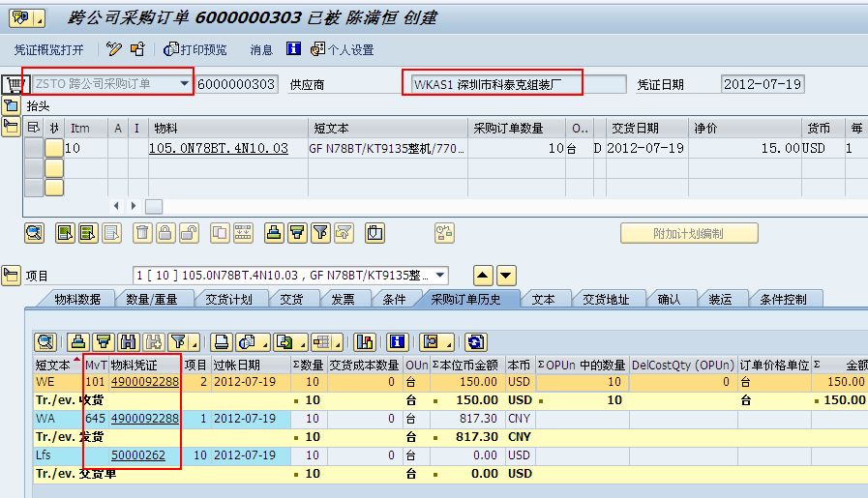Open the views dropdown in history toolbar

(x=264, y=344)
